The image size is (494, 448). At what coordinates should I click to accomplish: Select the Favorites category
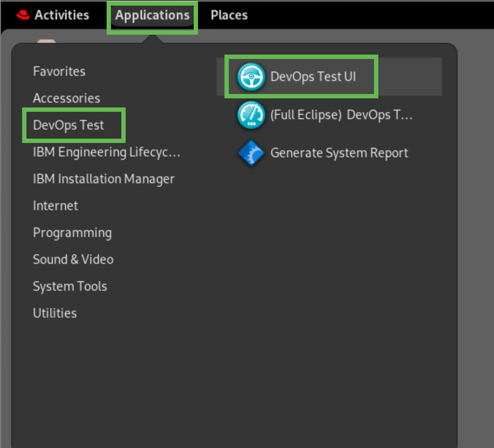pos(59,71)
